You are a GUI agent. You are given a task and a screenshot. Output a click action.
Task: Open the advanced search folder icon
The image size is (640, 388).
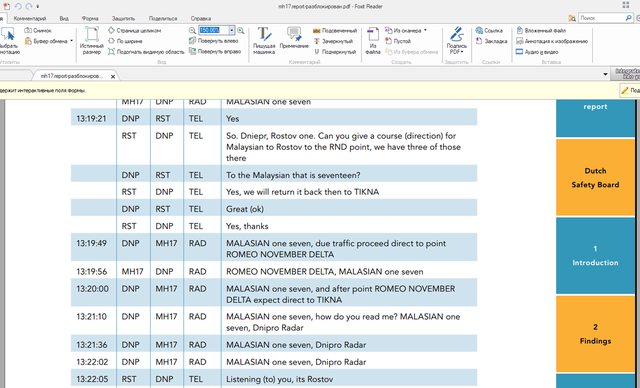point(572,18)
